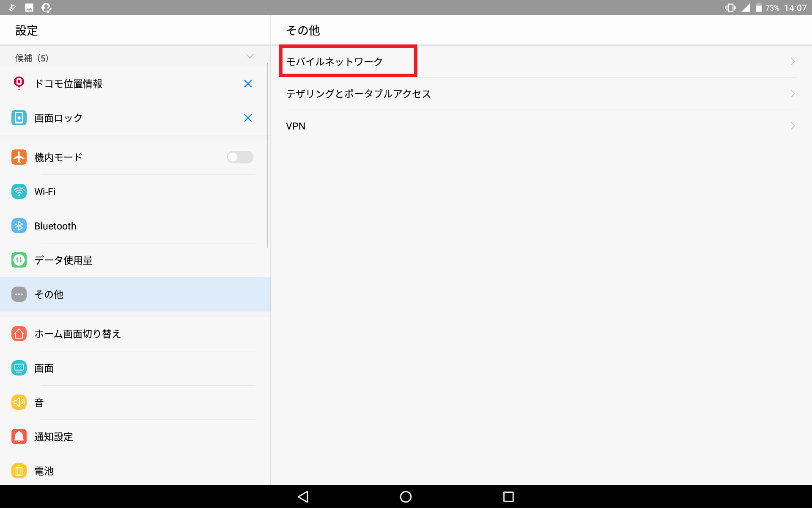Dismiss the ドコモ位置情報 suggestion
812x508 pixels.
click(248, 84)
